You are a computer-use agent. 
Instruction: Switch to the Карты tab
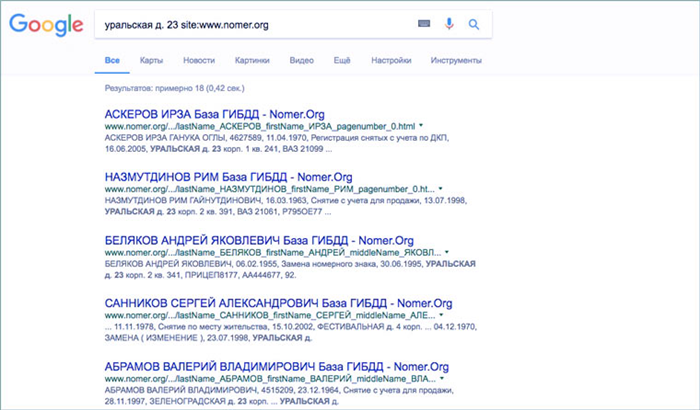151,60
